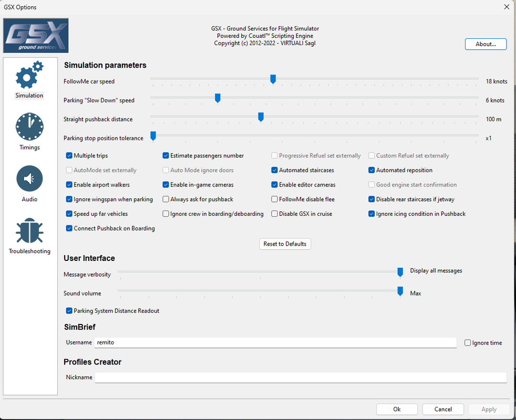Viewport: 516px width, 420px height.
Task: Toggle Automated reposition checkbox
Action: point(371,170)
